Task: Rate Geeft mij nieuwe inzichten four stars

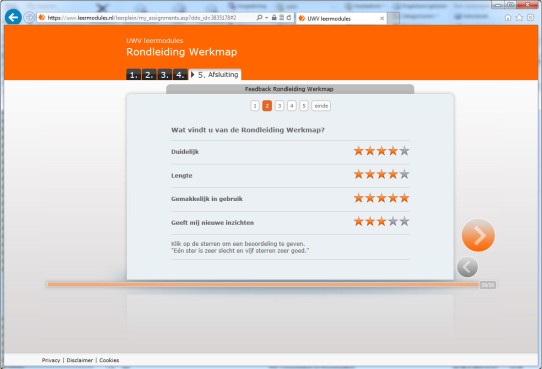Action: coord(393,221)
